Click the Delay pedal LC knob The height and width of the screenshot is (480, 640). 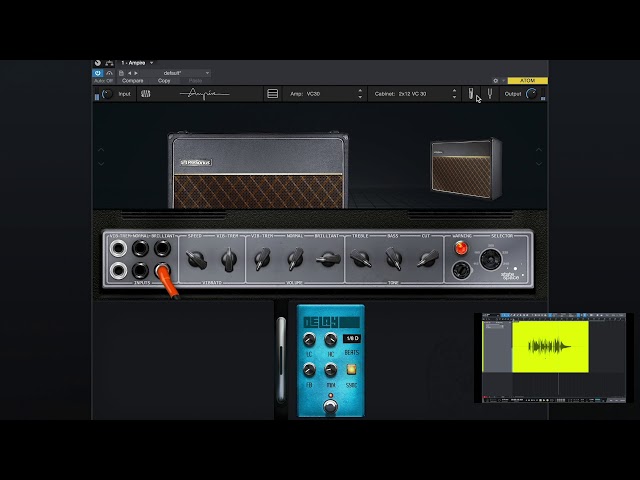[309, 339]
